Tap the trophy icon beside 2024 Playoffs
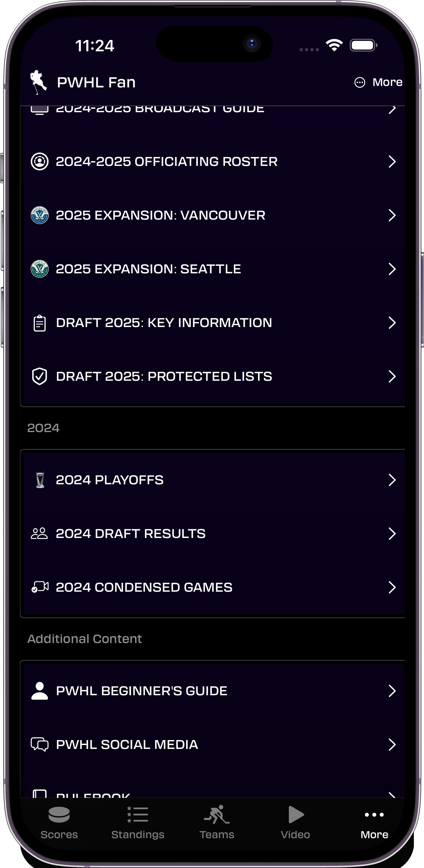Viewport: 424px width, 868px height. pos(40,480)
